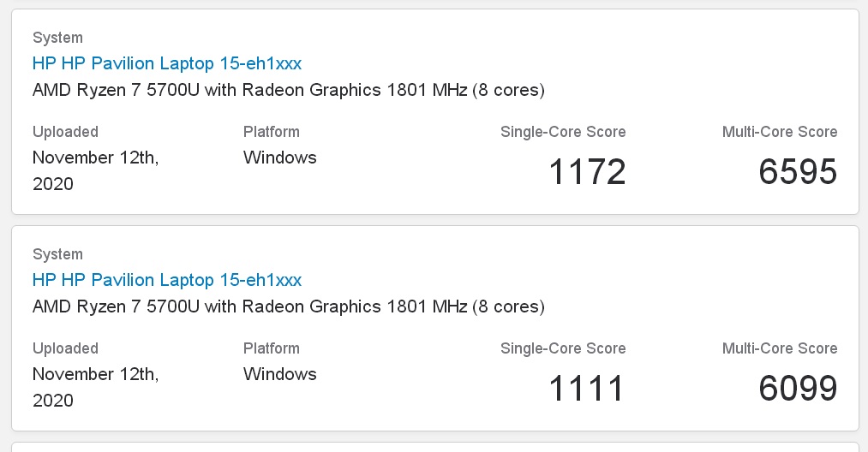The width and height of the screenshot is (868, 452).
Task: Click the System label in the 1172 result card
Action: (x=57, y=38)
